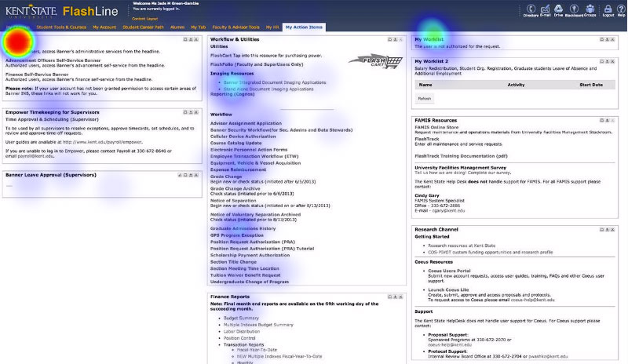628x364 pixels.
Task: Open Banner Integrated Document Imaging Applications link
Action: click(275, 82)
